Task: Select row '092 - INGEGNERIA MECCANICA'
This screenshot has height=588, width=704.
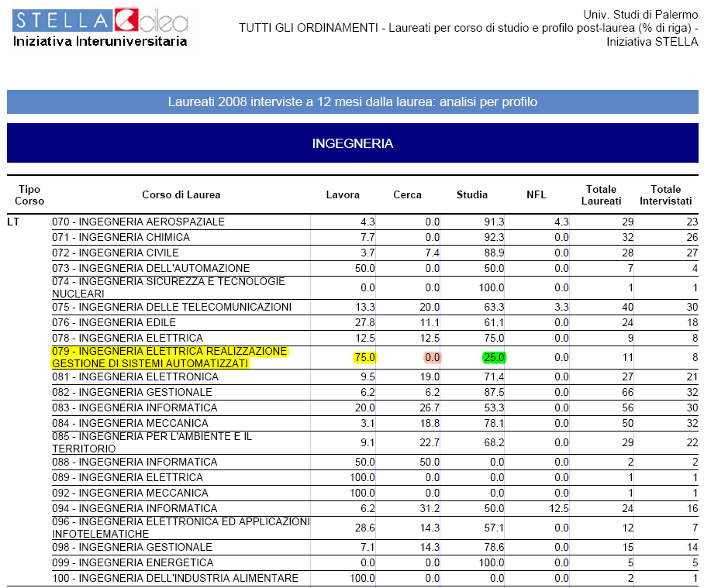Action: [x=375, y=493]
